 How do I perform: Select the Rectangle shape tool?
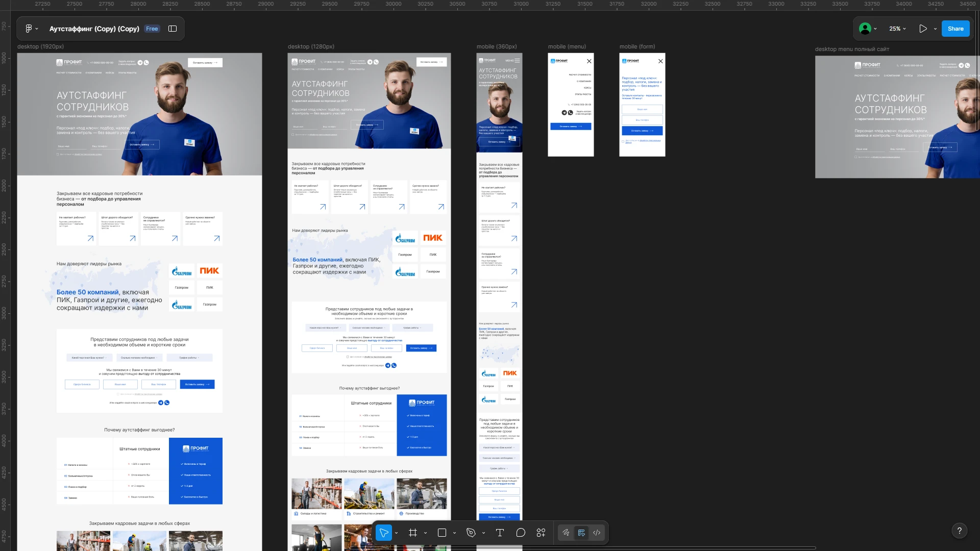(x=442, y=533)
